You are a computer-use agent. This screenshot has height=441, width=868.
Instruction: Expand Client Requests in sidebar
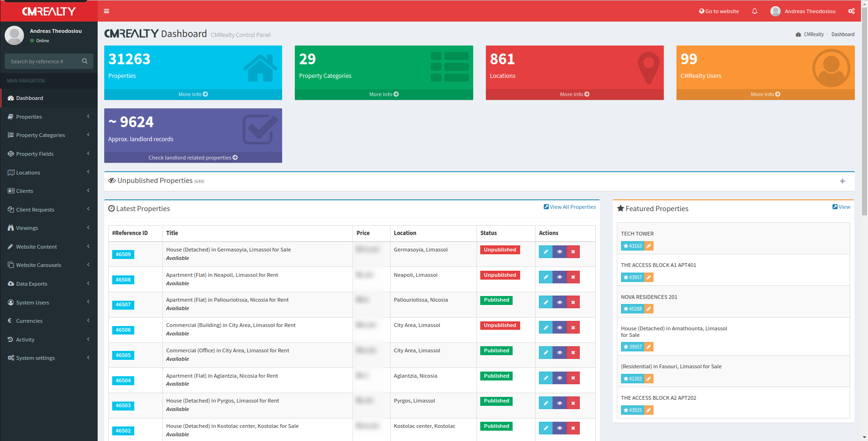point(49,210)
